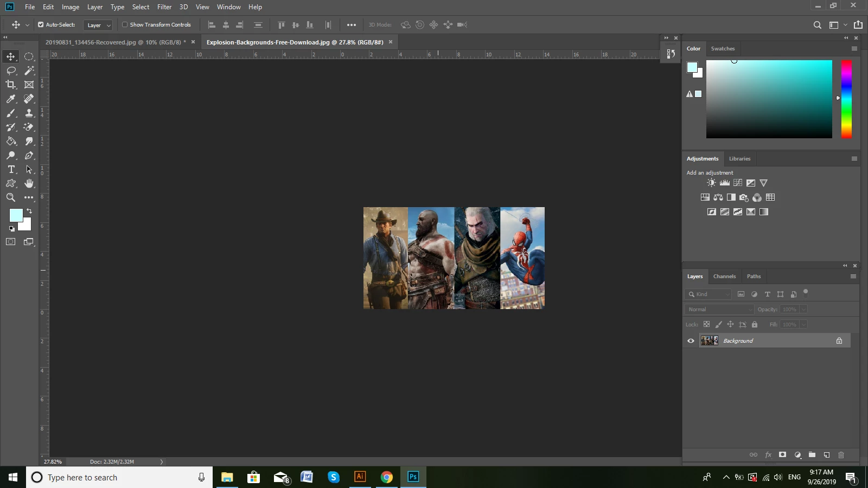Select the Lasso tool

tap(11, 70)
